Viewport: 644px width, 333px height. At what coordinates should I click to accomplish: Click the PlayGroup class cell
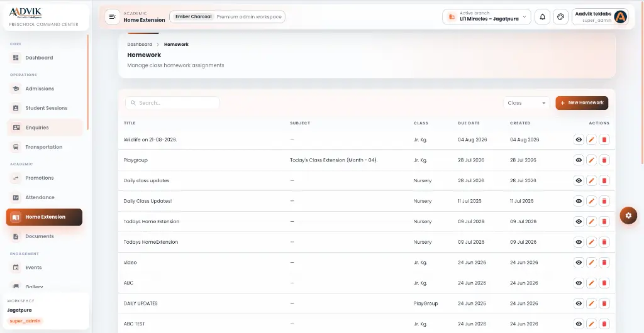coord(426,304)
